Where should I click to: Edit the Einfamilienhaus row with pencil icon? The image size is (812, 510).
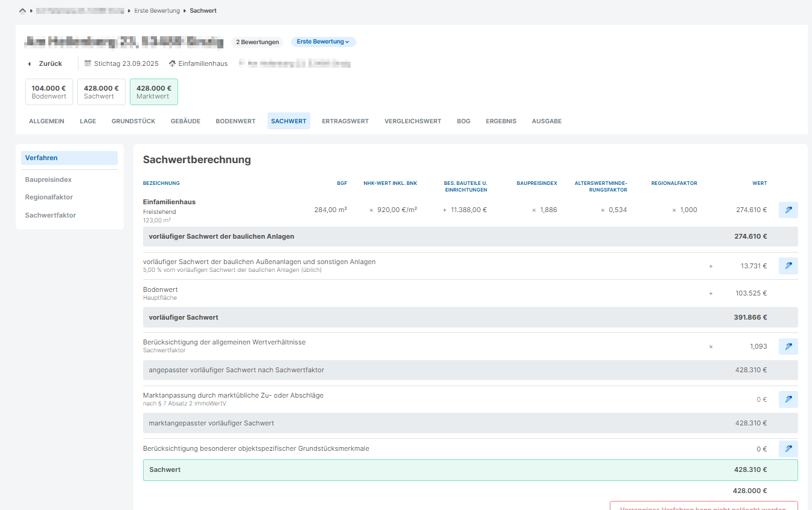click(788, 210)
